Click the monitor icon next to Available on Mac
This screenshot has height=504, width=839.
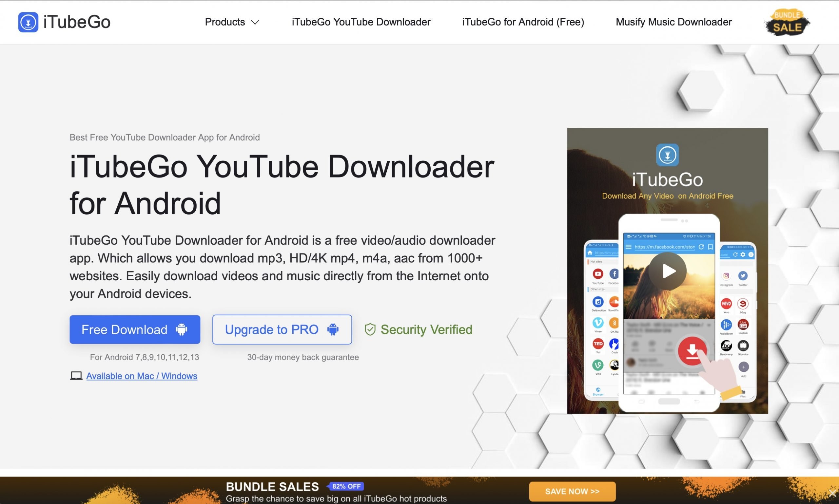[x=75, y=376]
